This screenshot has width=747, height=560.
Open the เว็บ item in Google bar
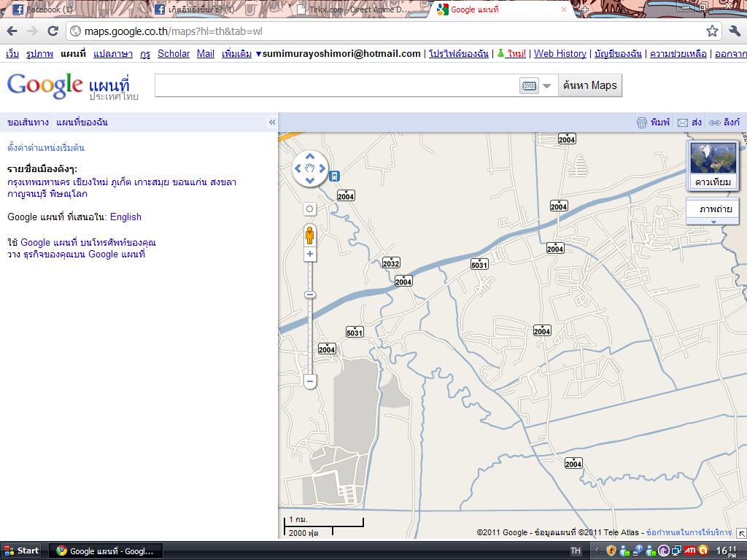point(12,54)
